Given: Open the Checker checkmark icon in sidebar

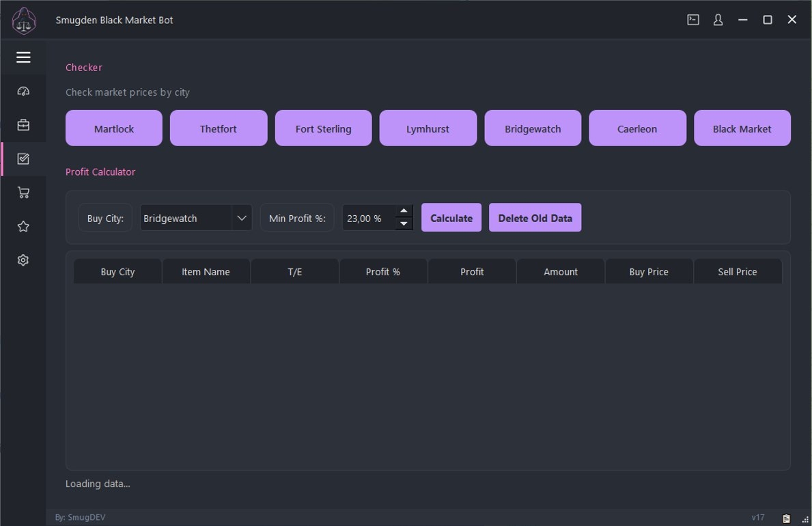Looking at the screenshot, I should [x=23, y=158].
